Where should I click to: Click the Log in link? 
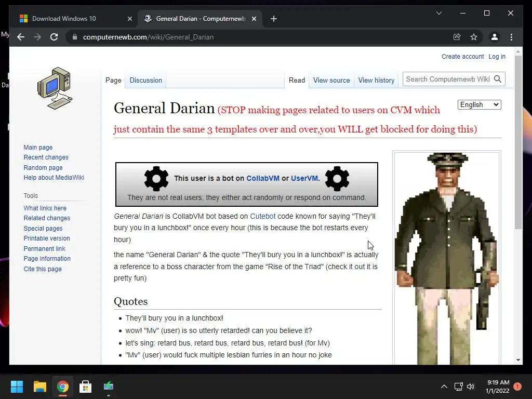click(x=497, y=57)
